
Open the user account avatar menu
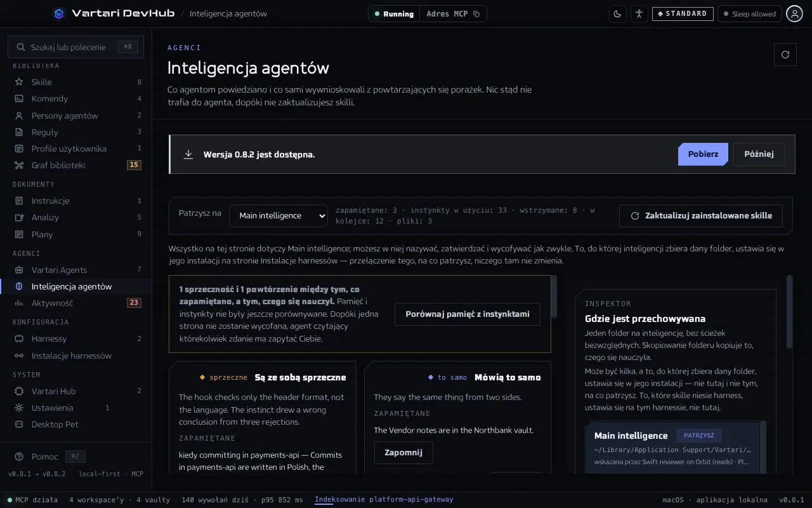pyautogui.click(x=794, y=14)
